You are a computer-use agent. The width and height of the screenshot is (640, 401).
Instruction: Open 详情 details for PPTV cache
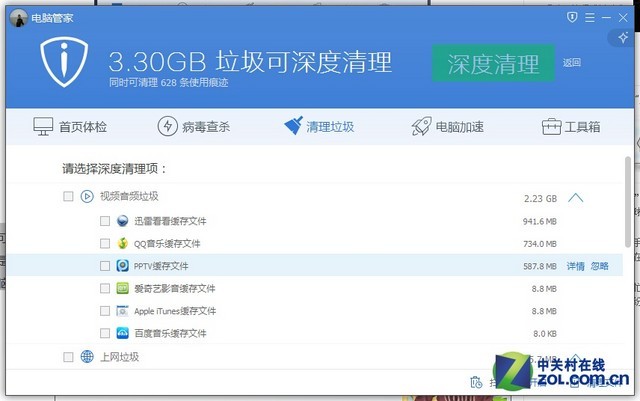(575, 266)
